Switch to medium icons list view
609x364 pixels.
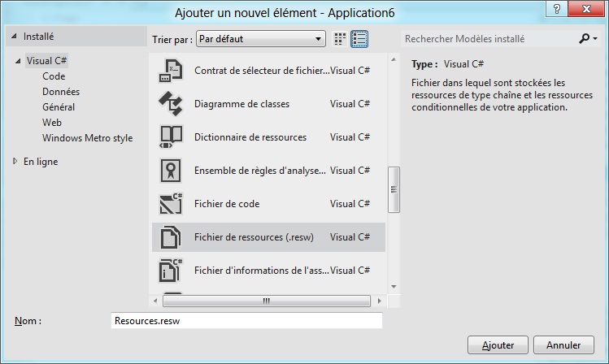pyautogui.click(x=359, y=39)
